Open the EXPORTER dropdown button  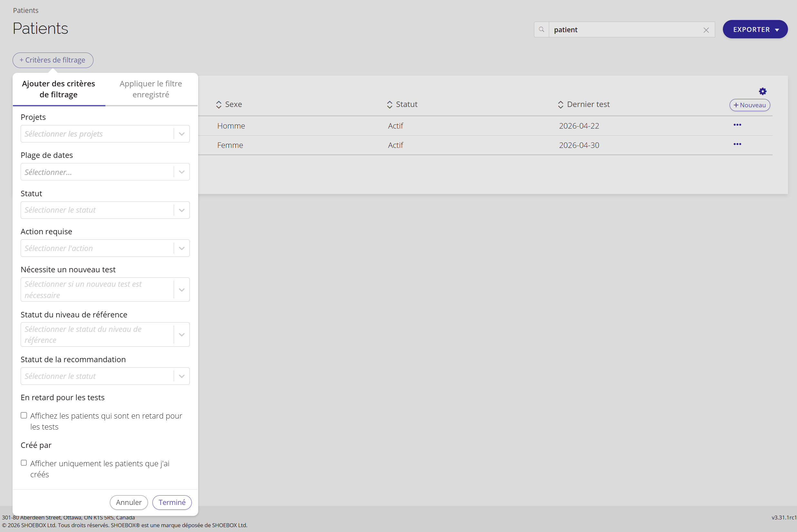(755, 30)
